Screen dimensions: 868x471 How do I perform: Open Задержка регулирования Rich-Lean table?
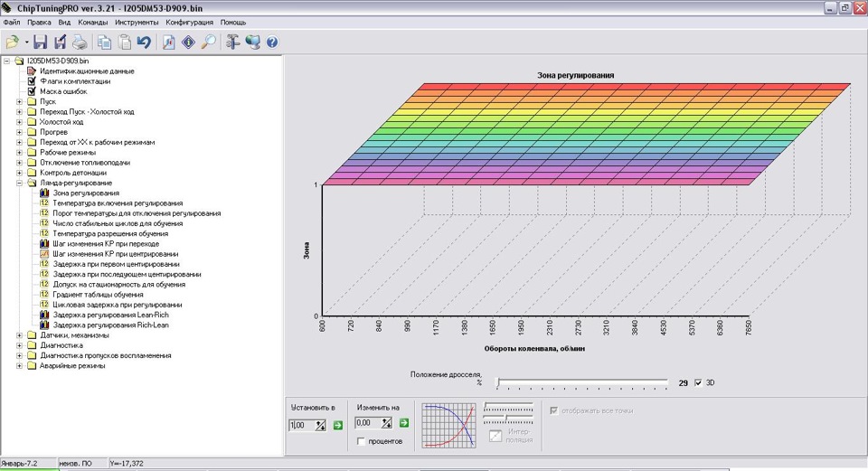tap(110, 325)
